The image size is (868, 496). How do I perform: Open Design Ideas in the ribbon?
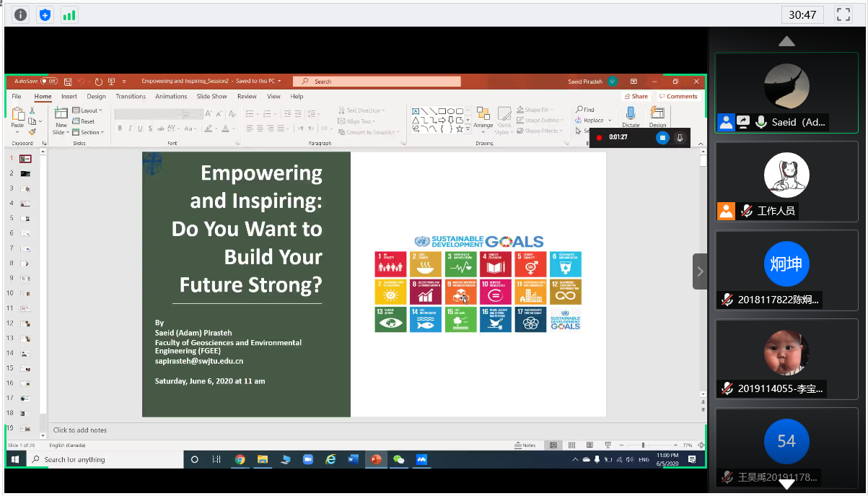click(x=657, y=114)
